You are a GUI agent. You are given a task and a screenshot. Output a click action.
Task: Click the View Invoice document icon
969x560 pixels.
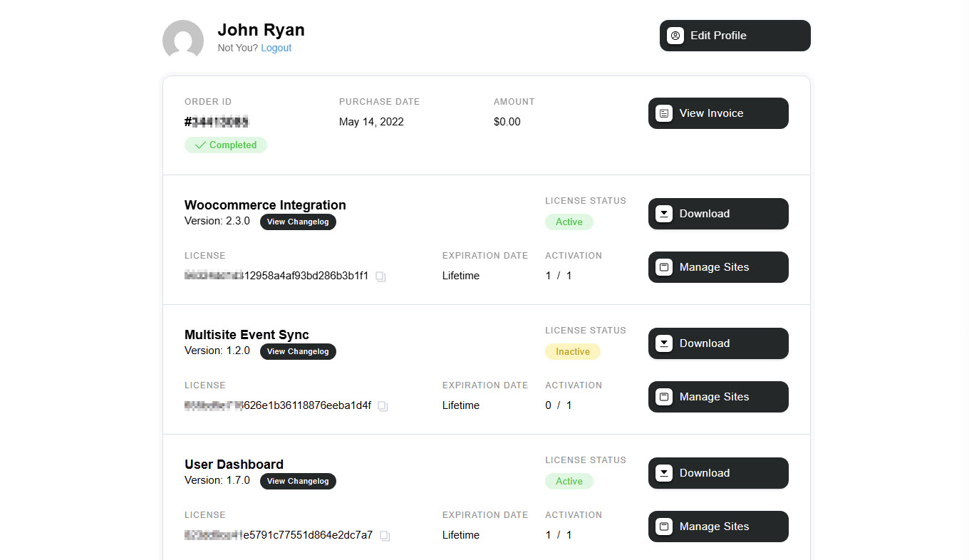click(664, 113)
